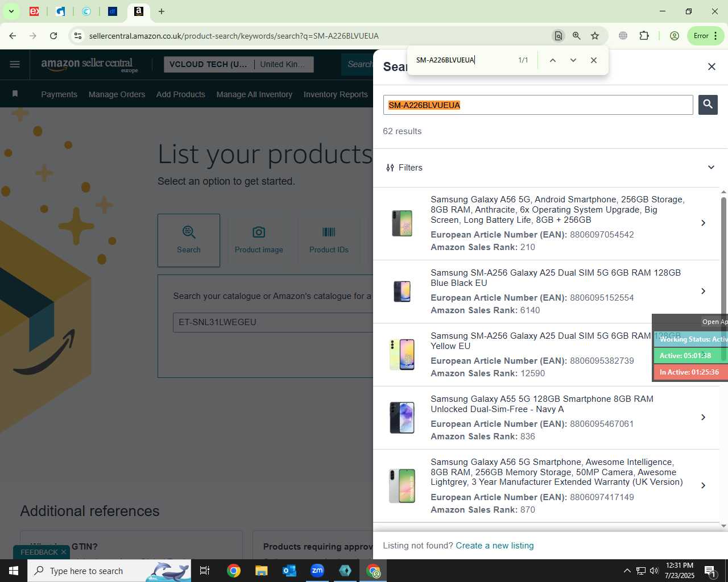
Task: Switch to the active Amazon tab
Action: pyautogui.click(x=138, y=11)
